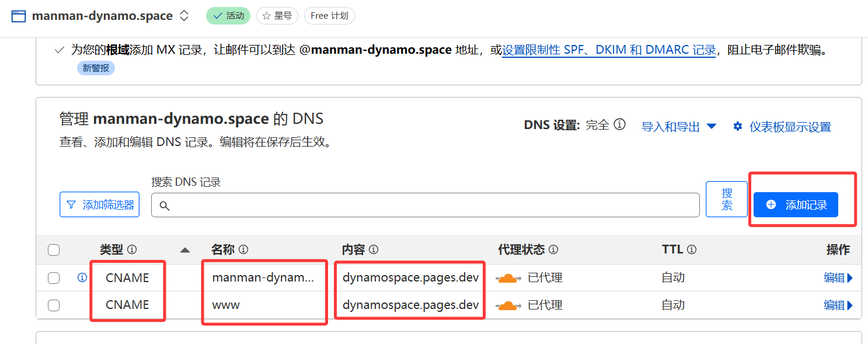Open the manman-dynamo.space domain switcher chevrons
Image resolution: width=868 pixels, height=344 pixels.
coord(184,16)
